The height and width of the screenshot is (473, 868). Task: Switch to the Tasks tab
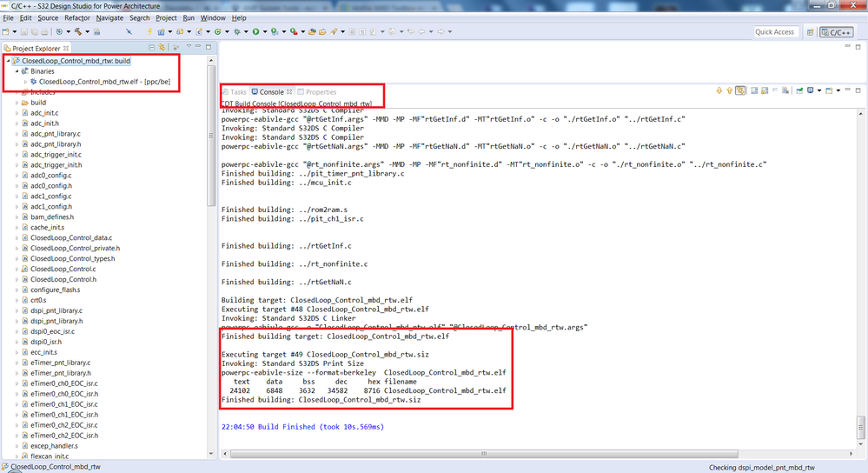(235, 92)
